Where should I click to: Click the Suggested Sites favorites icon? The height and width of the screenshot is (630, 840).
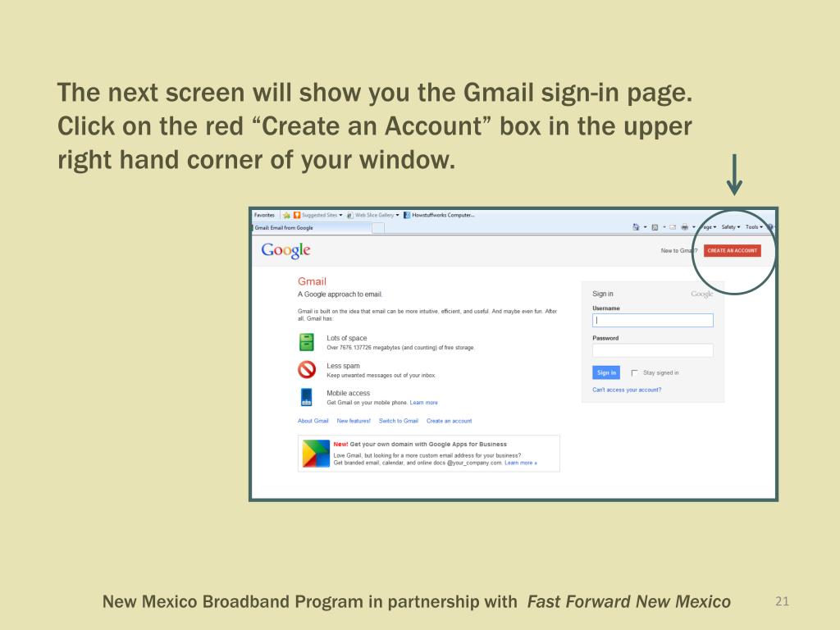pos(297,216)
